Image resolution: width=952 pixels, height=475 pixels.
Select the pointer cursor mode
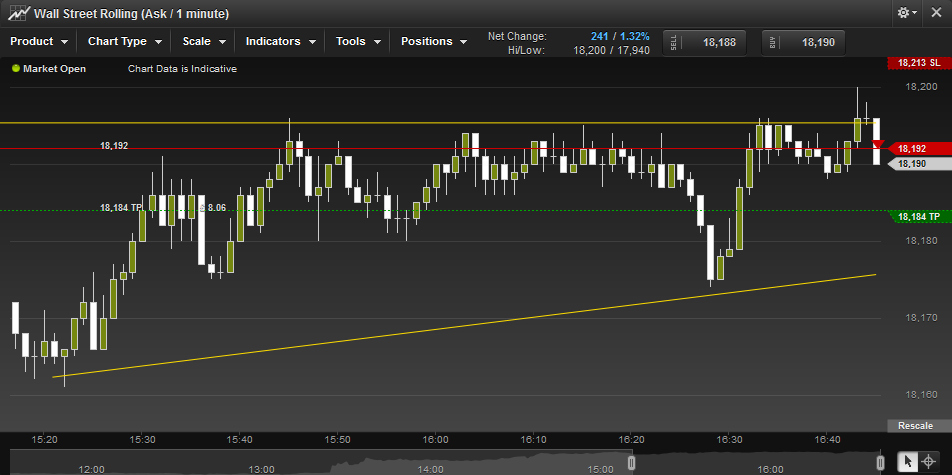(x=907, y=461)
